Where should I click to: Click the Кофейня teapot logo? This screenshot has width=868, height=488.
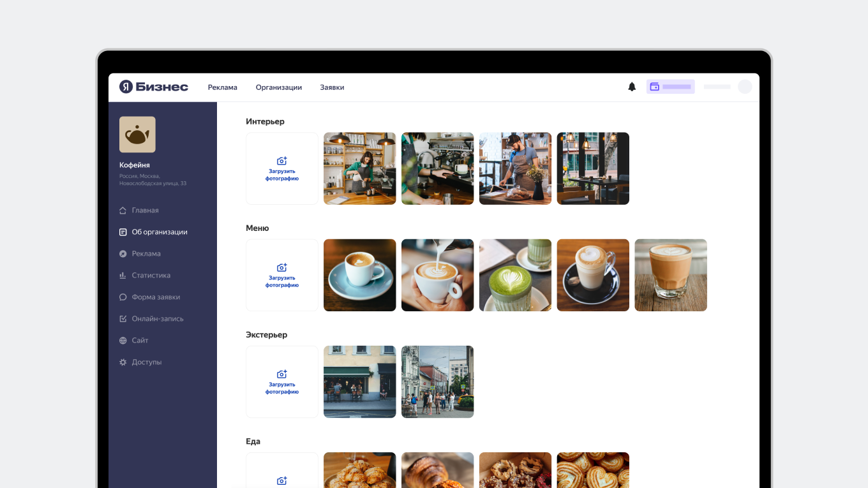(x=137, y=135)
